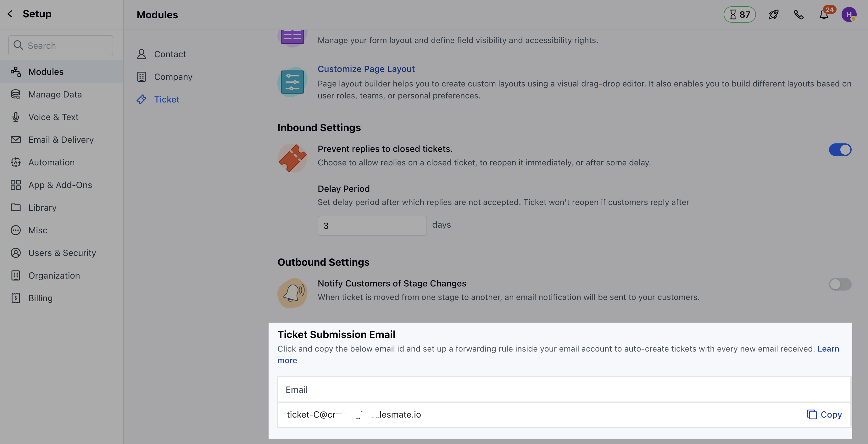Open the user profile avatar
The height and width of the screenshot is (444, 868).
[849, 14]
